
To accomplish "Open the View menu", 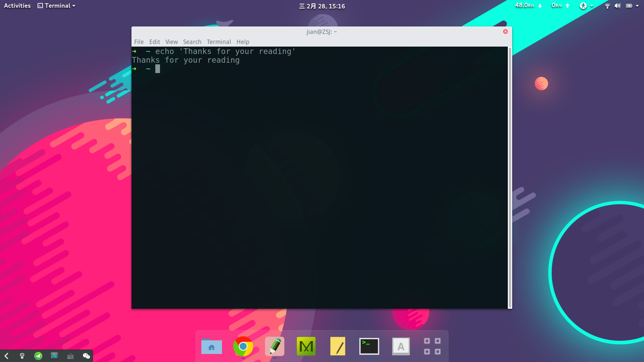I will point(171,42).
